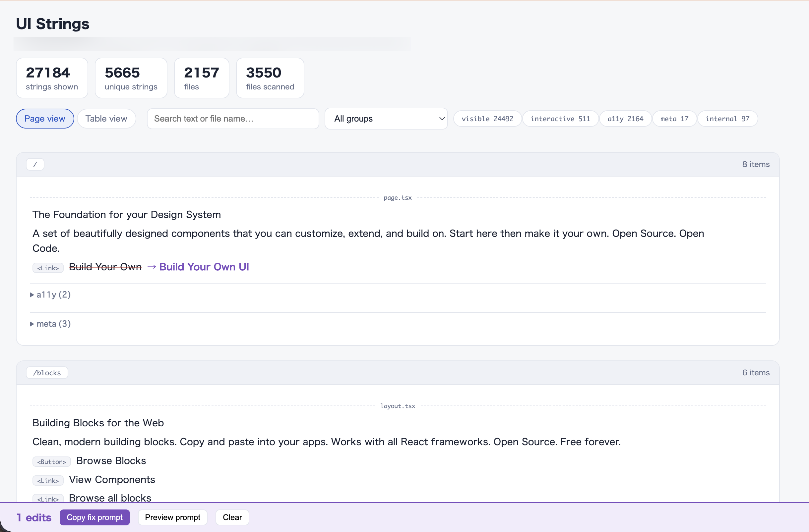Select the View Components string
Image resolution: width=809 pixels, height=532 pixels.
coord(112,480)
